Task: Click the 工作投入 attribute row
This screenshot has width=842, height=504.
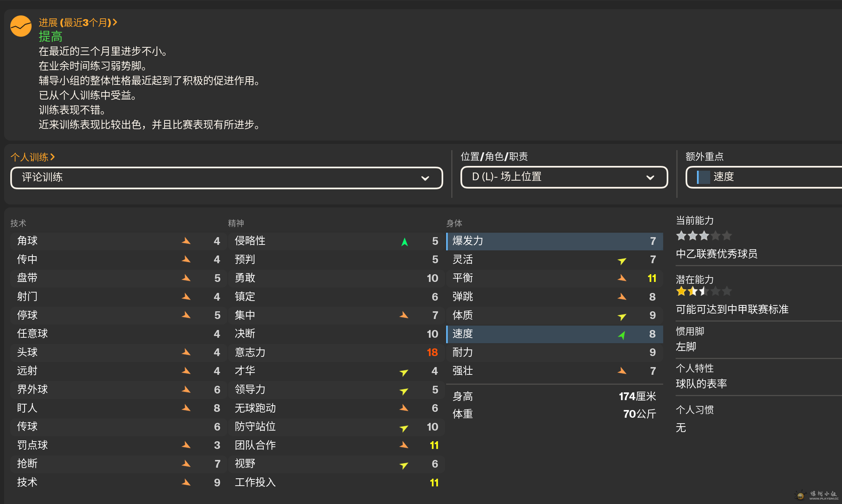Action: pos(336,482)
